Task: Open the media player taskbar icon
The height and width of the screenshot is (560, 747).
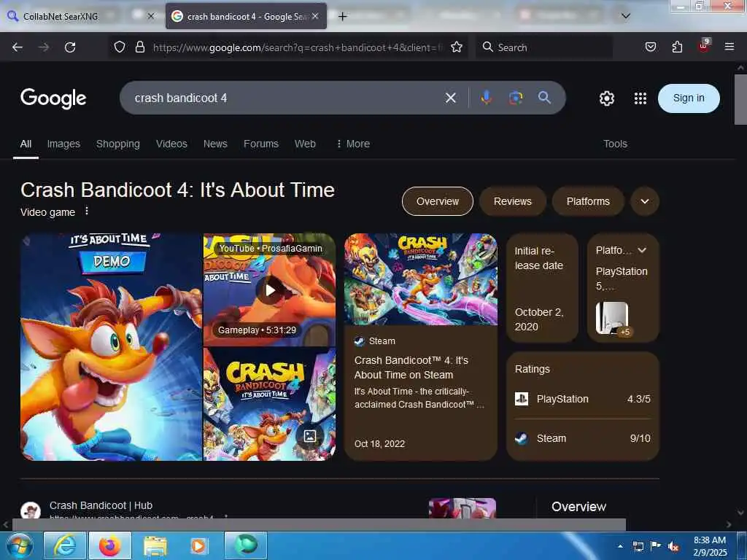Action: (198, 545)
